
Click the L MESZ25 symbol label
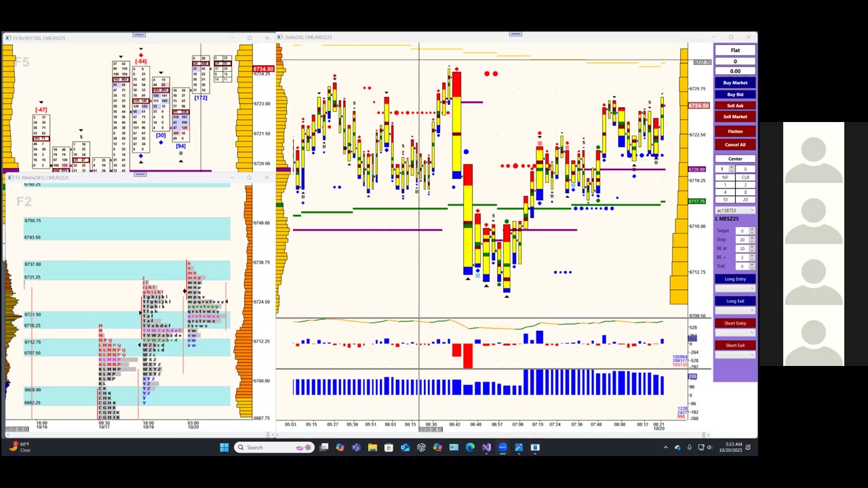(728, 219)
